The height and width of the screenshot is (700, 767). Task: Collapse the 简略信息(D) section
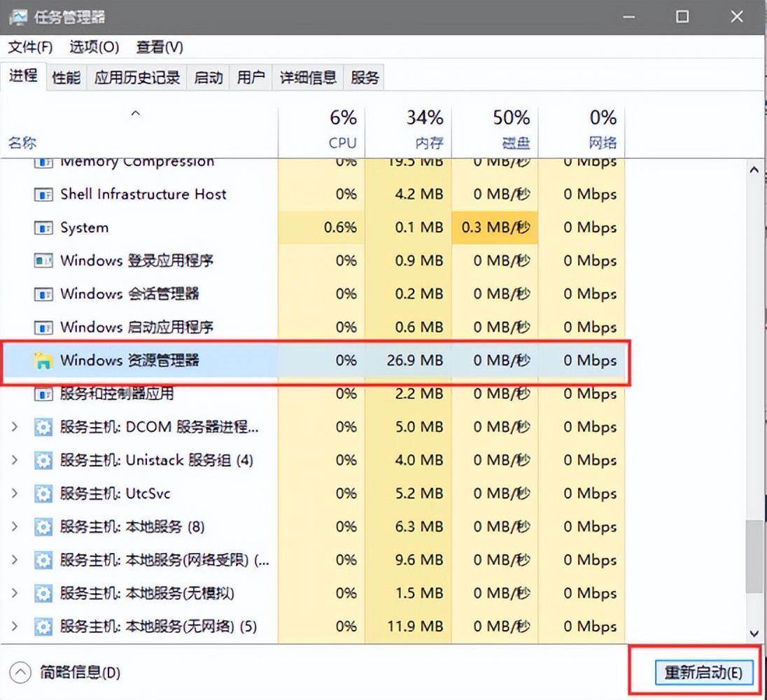tap(21, 671)
